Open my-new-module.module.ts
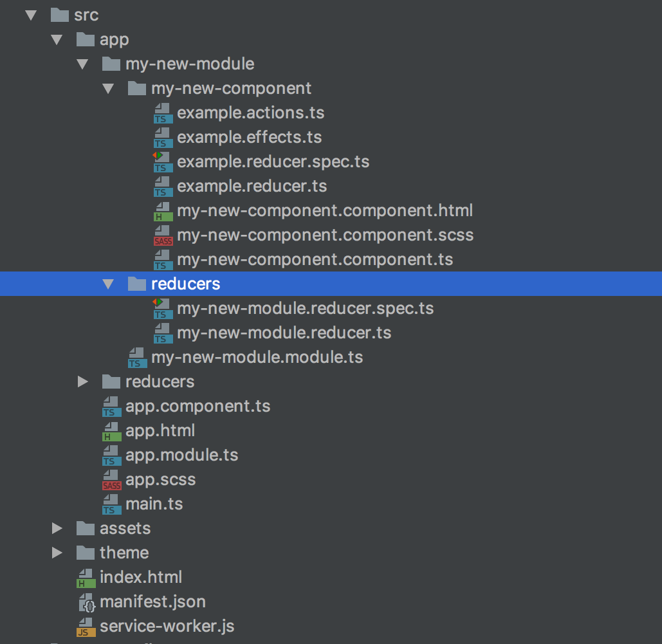The image size is (662, 644). [257, 357]
